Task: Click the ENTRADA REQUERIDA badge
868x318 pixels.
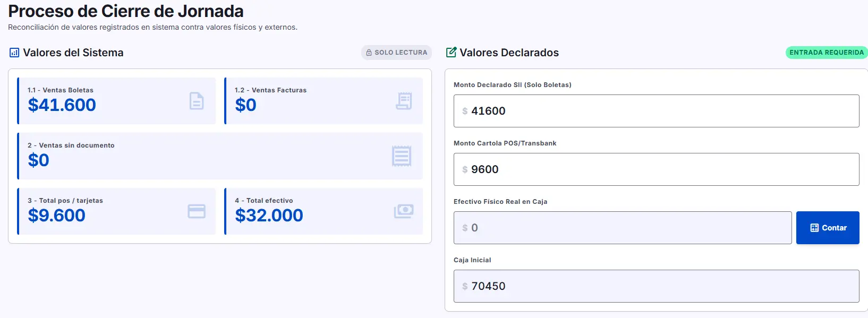Action: coord(827,53)
